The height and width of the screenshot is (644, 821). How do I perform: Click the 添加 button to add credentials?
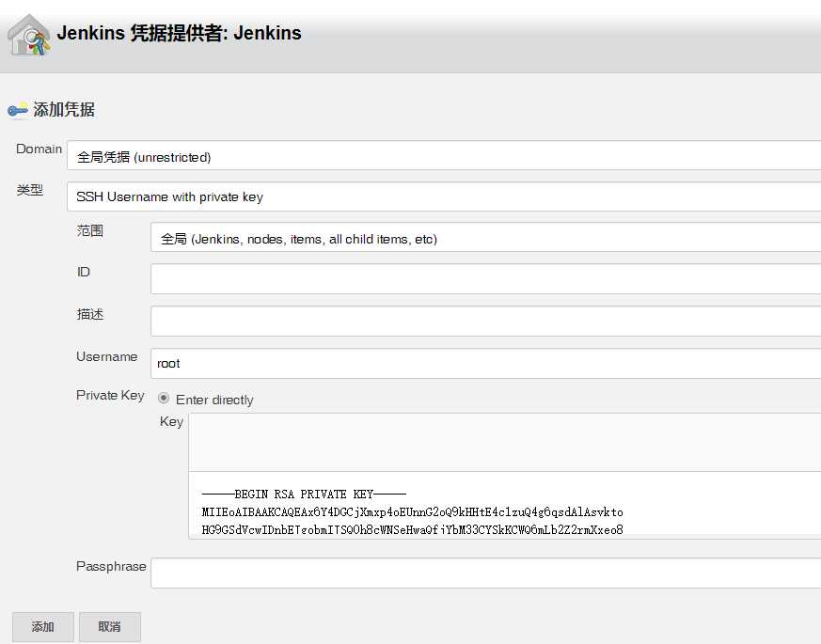coord(43,627)
